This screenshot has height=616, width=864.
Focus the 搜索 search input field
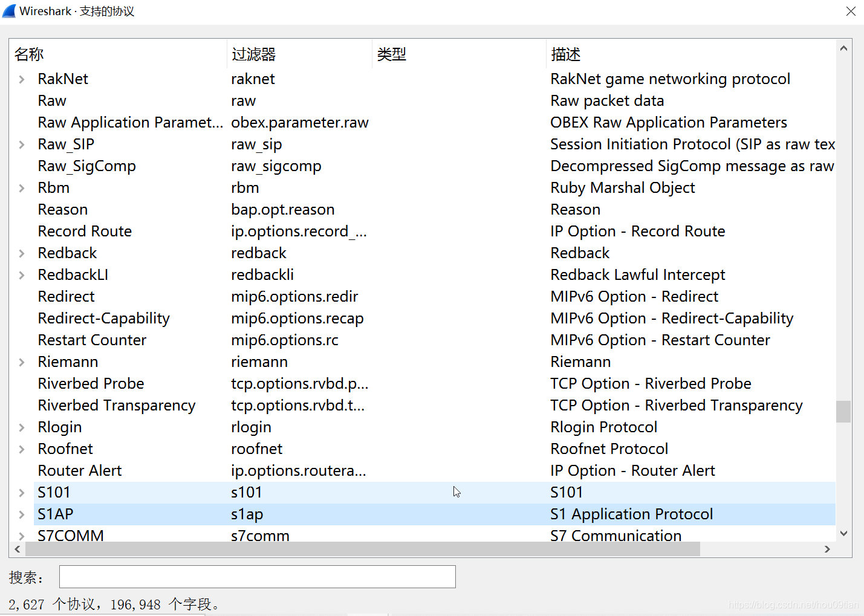pos(257,577)
